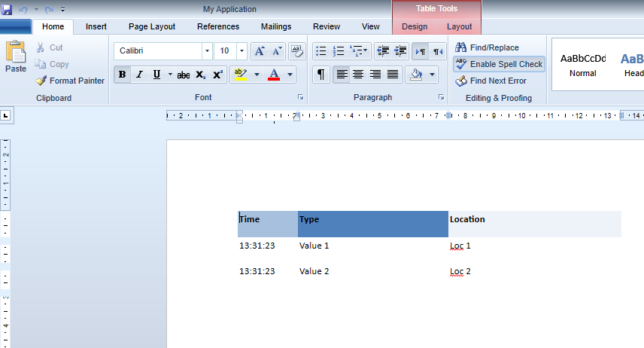
Task: Apply the red font color swatch
Action: point(274,75)
